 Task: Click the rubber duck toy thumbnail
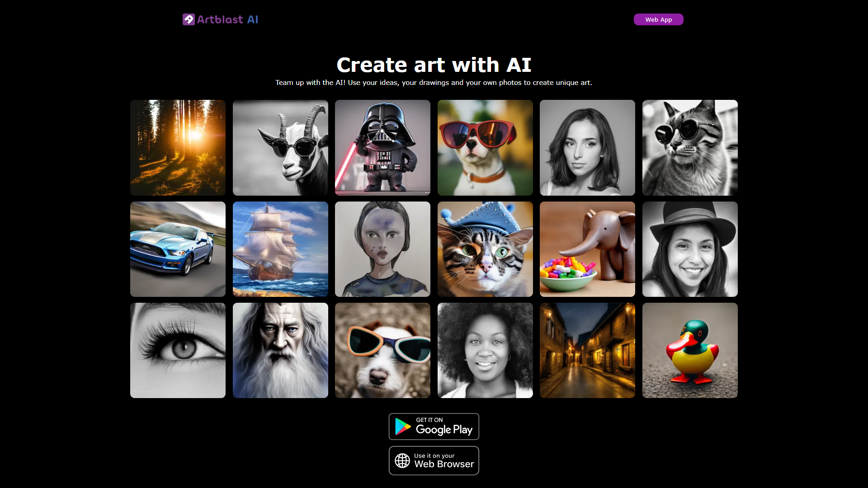pyautogui.click(x=690, y=350)
